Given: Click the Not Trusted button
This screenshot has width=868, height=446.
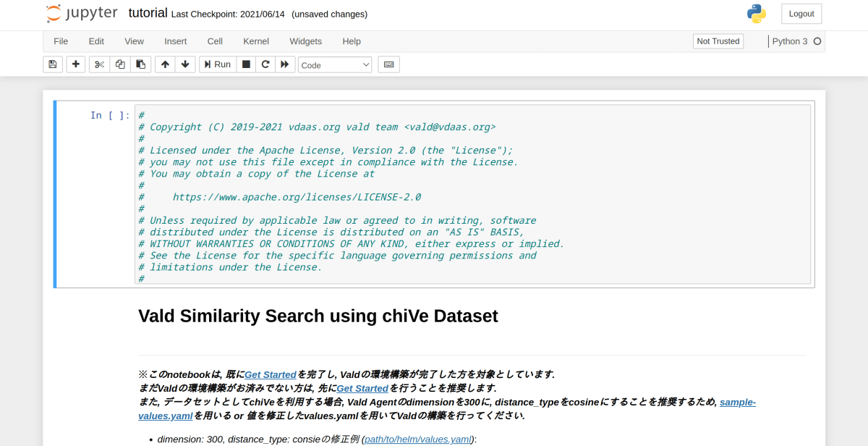Looking at the screenshot, I should click(718, 41).
